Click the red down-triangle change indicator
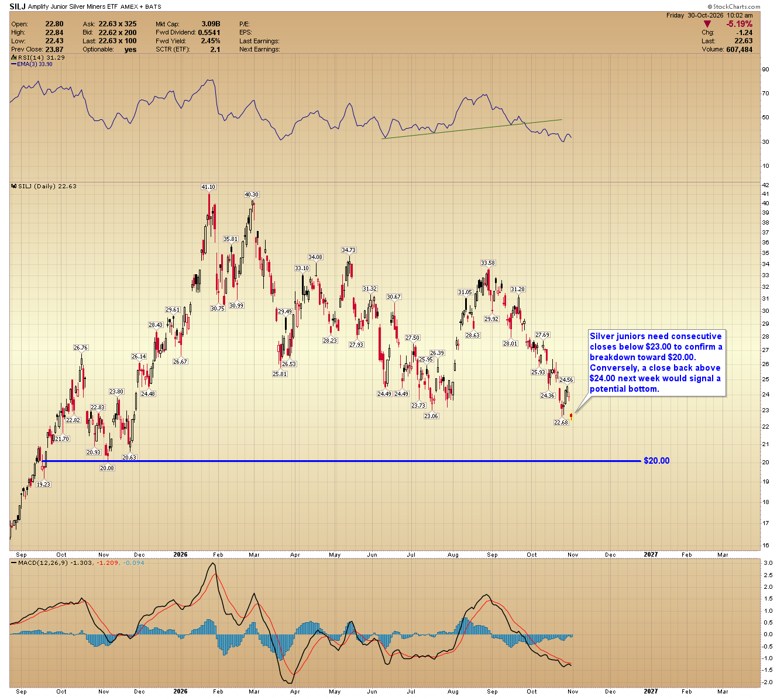The height and width of the screenshot is (697, 784). pyautogui.click(x=707, y=24)
